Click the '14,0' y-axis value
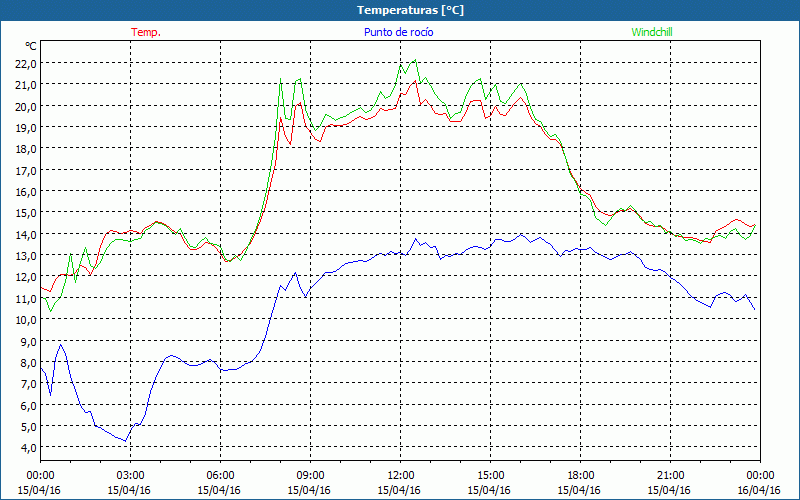The height and width of the screenshot is (500, 800). pyautogui.click(x=26, y=234)
